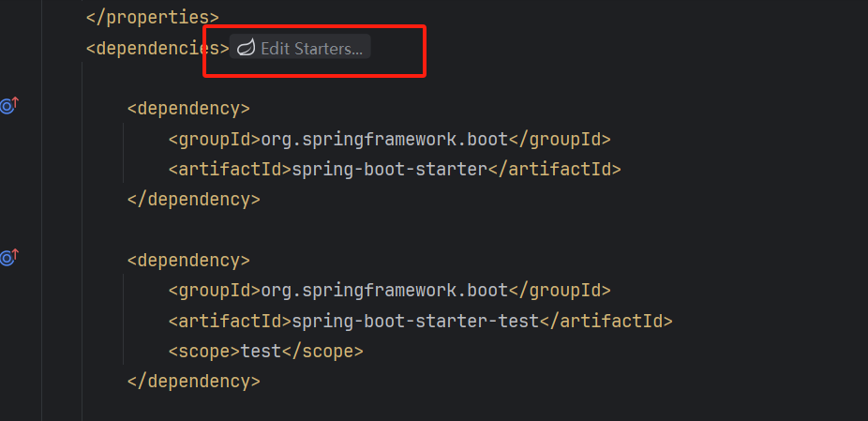Click closing groupId tag in first dependency
This screenshot has height=421, width=868.
pos(559,139)
